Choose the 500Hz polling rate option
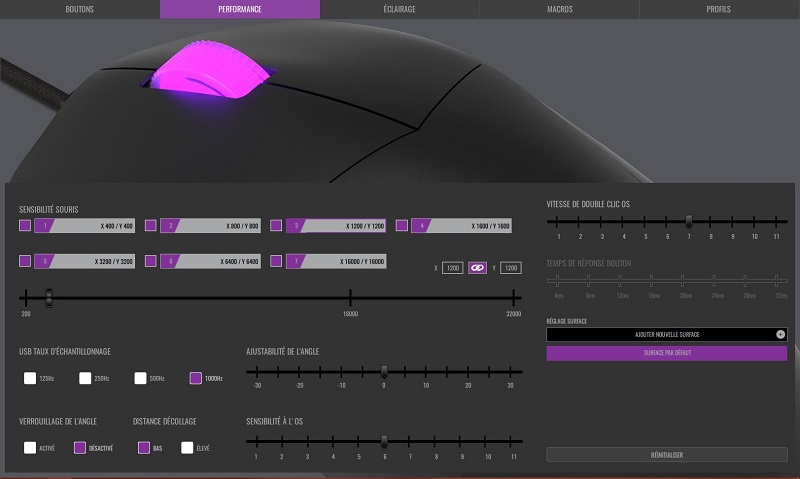Viewport: 800px width, 479px height. click(141, 378)
